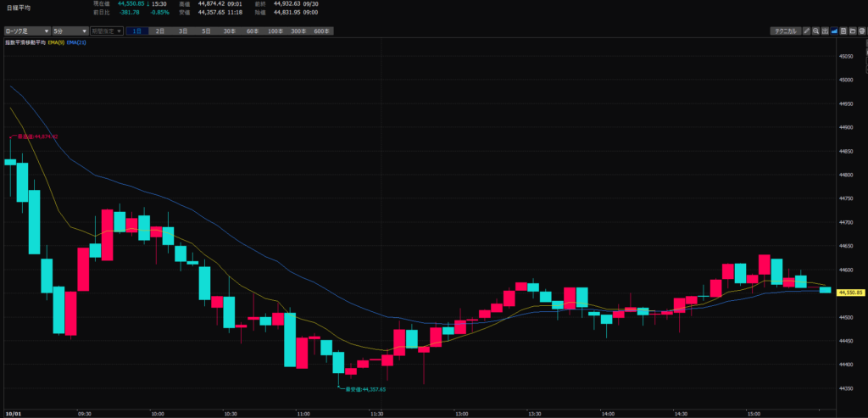Open the folder icon in toolbar

coord(852,31)
